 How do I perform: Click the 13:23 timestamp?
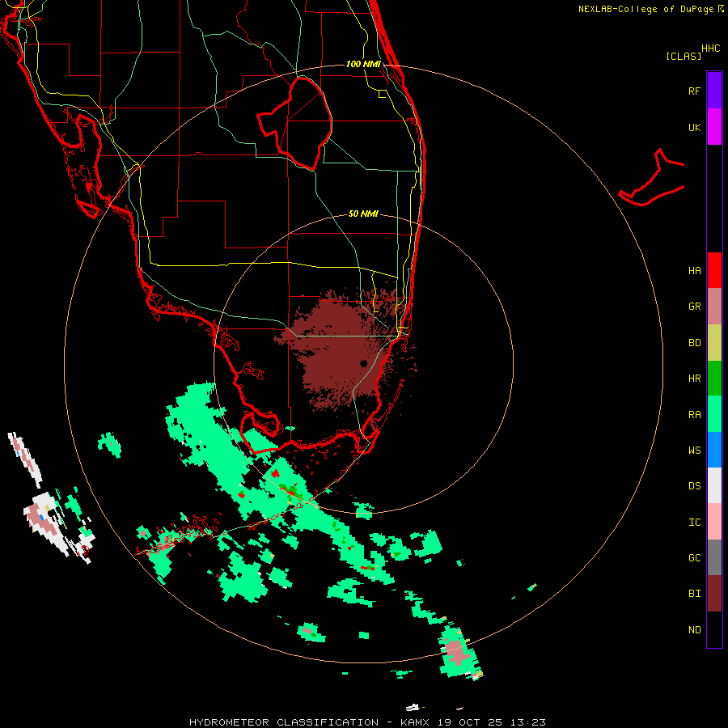tap(528, 722)
